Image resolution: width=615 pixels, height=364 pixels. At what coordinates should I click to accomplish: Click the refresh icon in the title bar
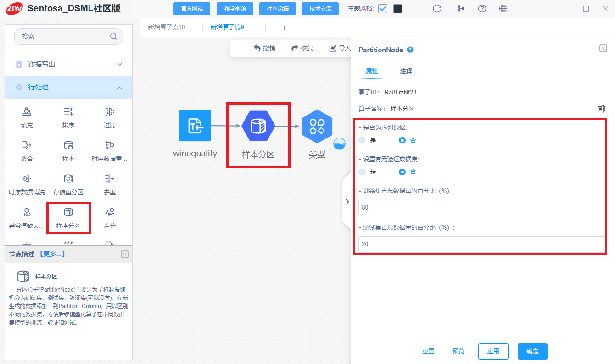[437, 9]
